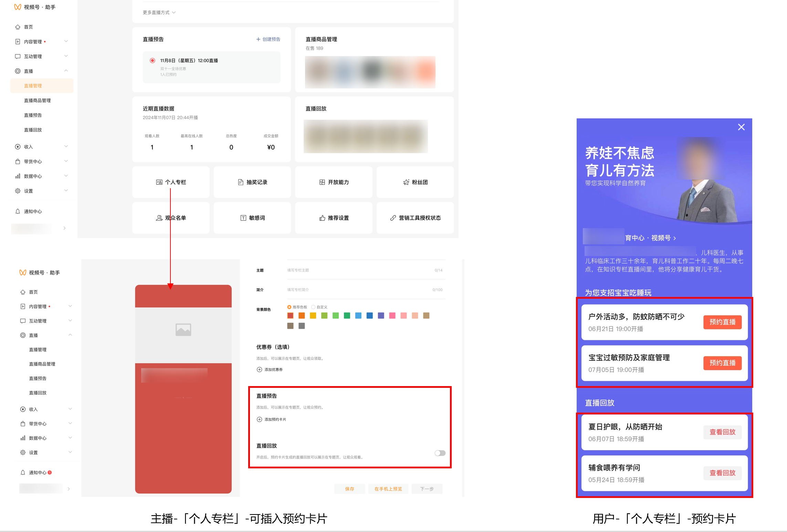
Task: Open 直播回放 item in top sidebar
Action: pos(33,130)
